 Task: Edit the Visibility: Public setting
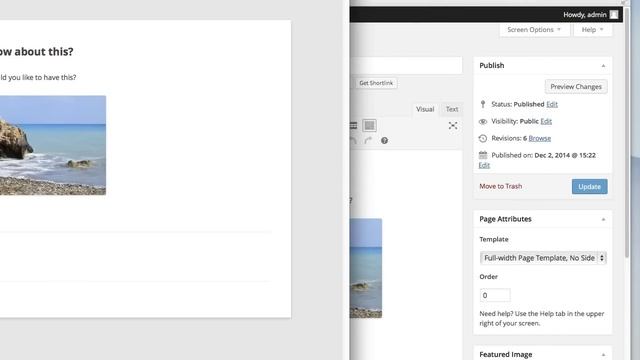(546, 121)
